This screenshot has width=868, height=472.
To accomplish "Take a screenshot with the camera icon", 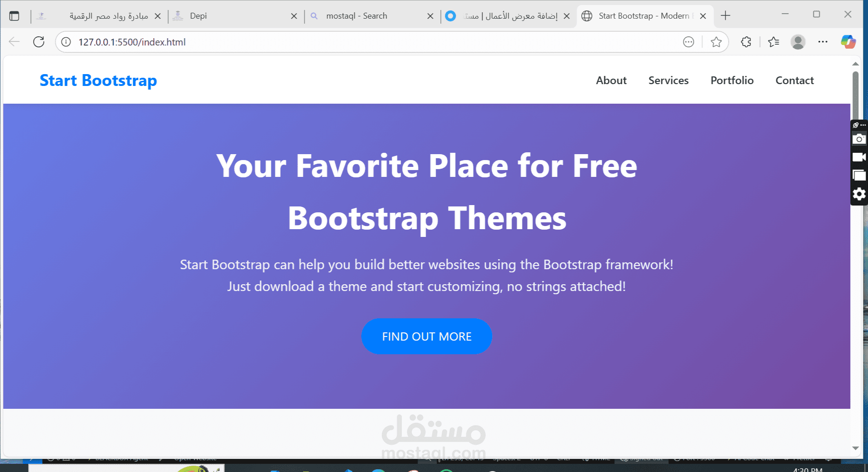I will click(859, 139).
